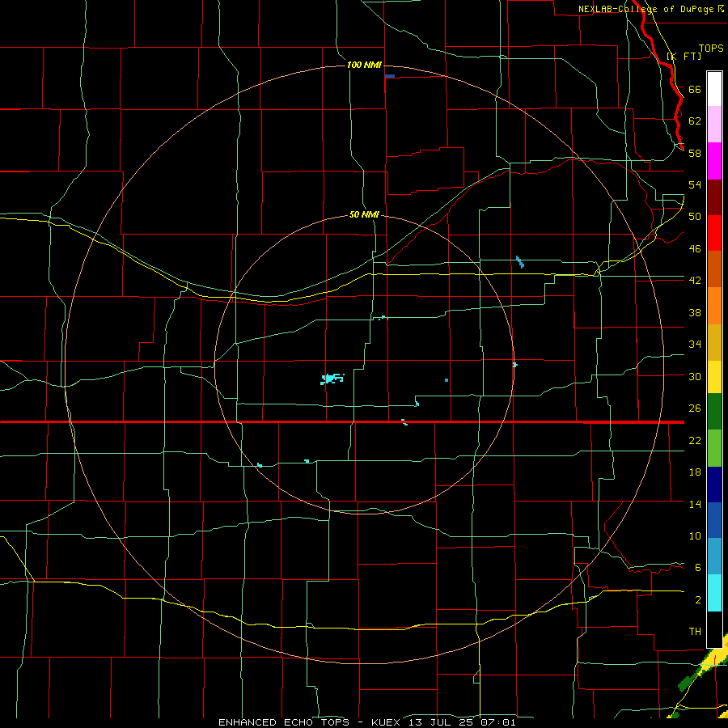728x728 pixels.
Task: Click the yellow legend color band
Action: click(x=714, y=377)
